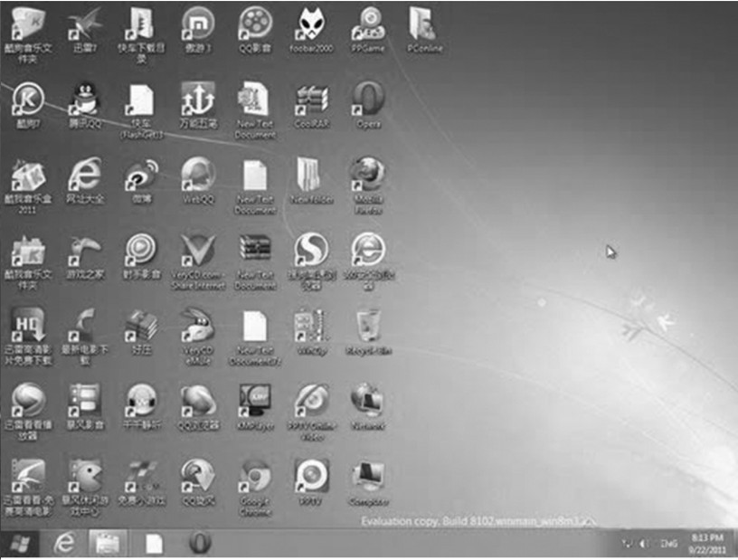Screen dimensions: 738x560
Task: Launch the 腾讯QQ penguin shortcut
Action: [85, 106]
